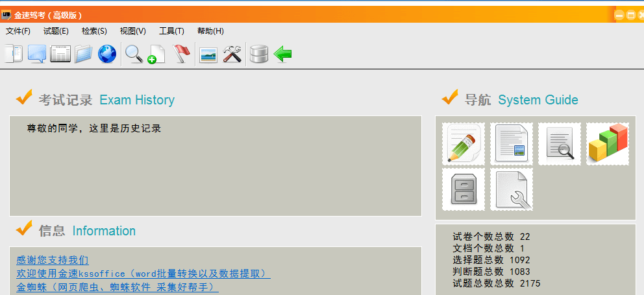
Task: Click the database cylinder toolbar icon
Action: pos(258,54)
